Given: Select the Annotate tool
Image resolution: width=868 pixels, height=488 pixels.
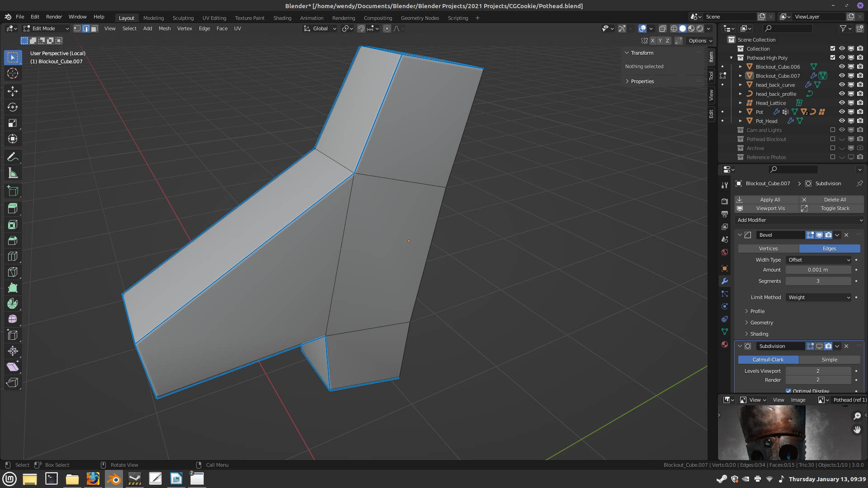Looking at the screenshot, I should pyautogui.click(x=12, y=156).
